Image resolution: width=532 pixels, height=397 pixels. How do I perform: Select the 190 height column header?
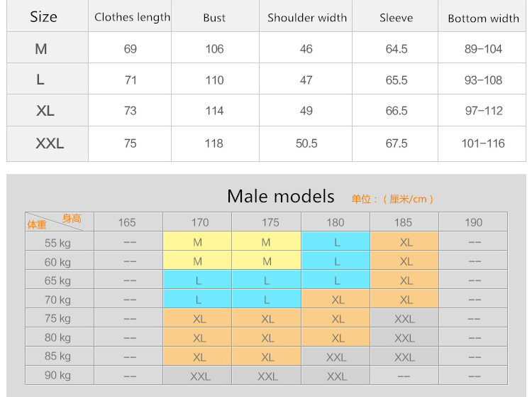pos(473,222)
